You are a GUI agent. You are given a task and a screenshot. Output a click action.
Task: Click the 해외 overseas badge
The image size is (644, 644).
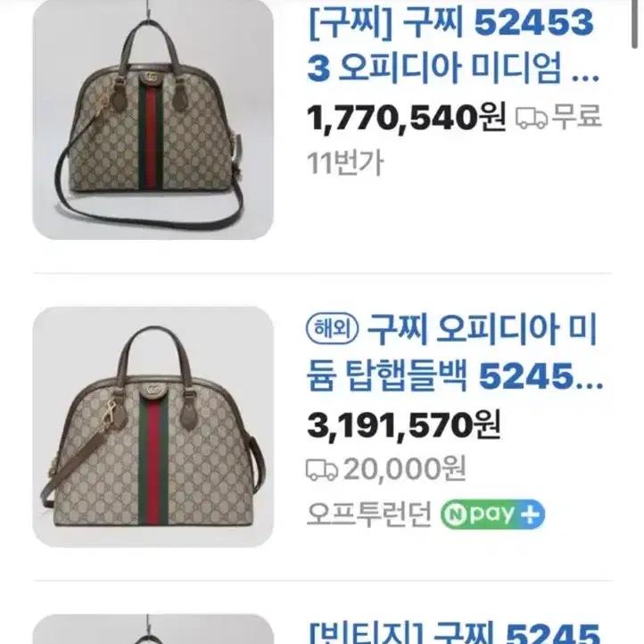click(333, 328)
